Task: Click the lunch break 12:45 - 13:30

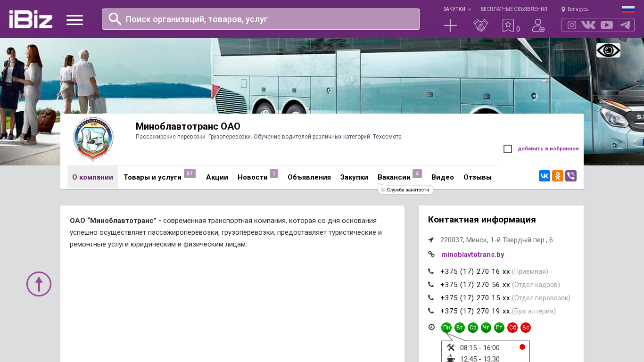Action: pyautogui.click(x=480, y=359)
